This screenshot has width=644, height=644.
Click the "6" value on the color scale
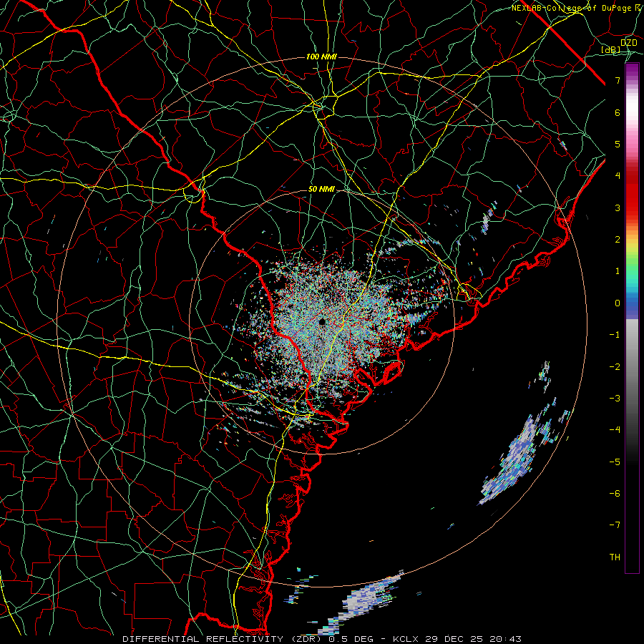[x=618, y=112]
